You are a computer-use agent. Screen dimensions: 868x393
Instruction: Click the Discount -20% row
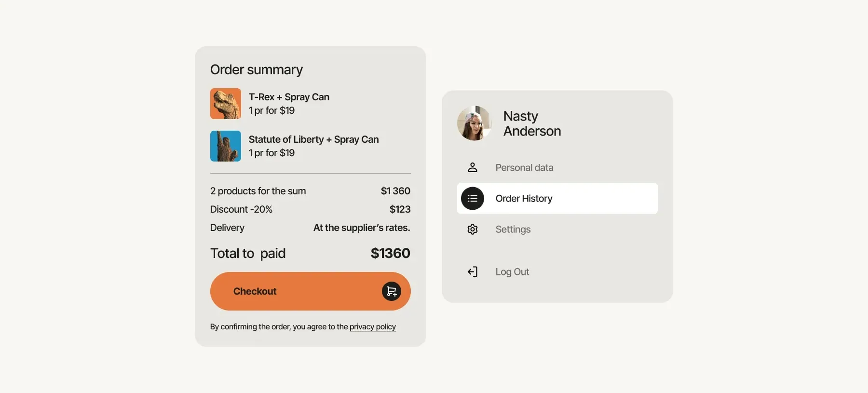(x=311, y=209)
